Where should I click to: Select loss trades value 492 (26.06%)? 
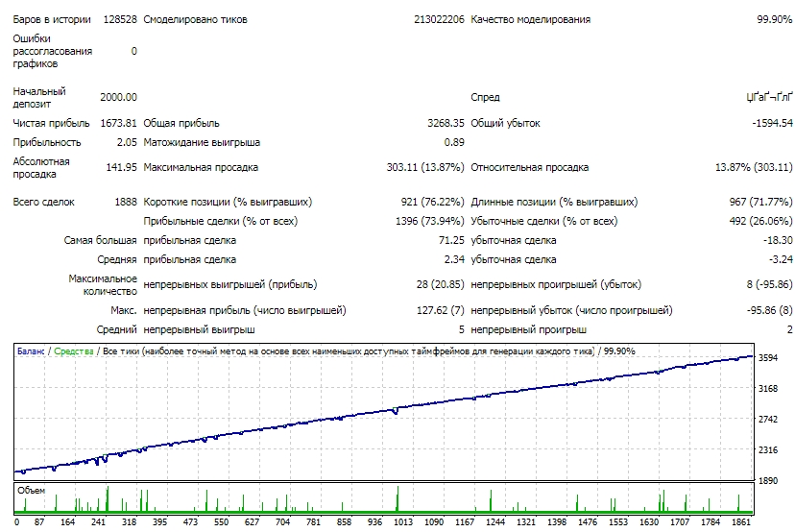click(x=760, y=221)
